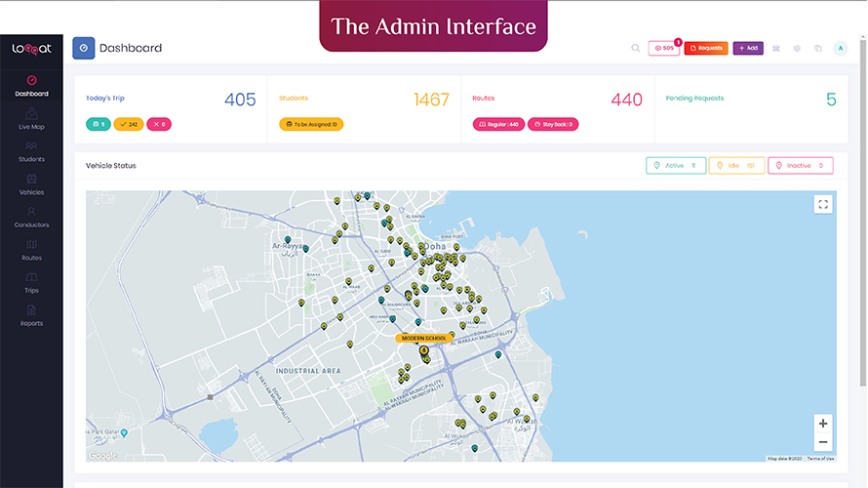Open the Requests button

point(706,48)
